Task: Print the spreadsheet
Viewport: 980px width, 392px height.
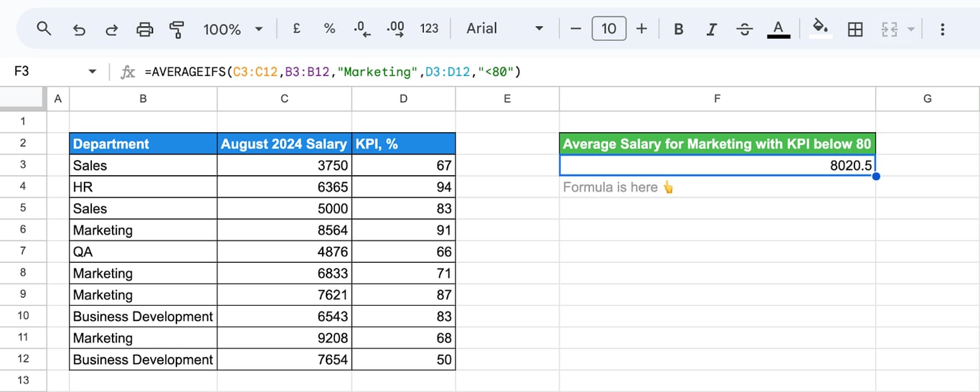Action: tap(145, 29)
